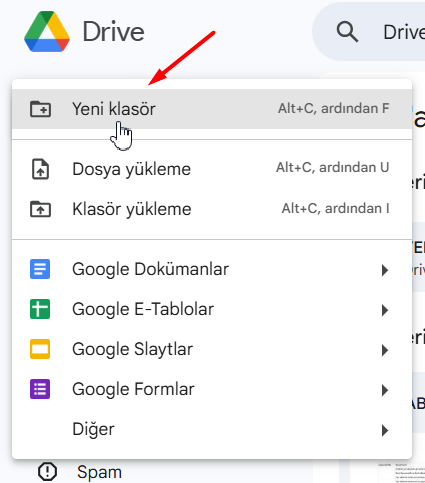Open Google E-Tablolar menu entry
Screen dimensions: 425x483
point(212,309)
